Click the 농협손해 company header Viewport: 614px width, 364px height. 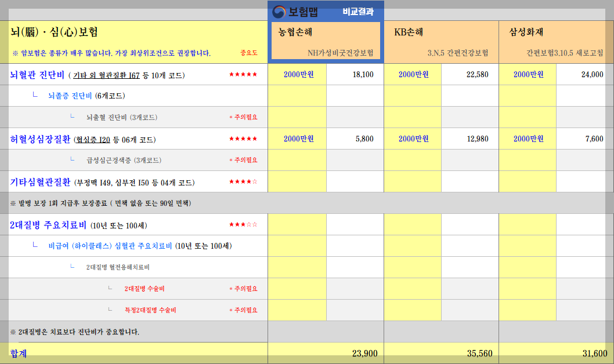pyautogui.click(x=295, y=32)
